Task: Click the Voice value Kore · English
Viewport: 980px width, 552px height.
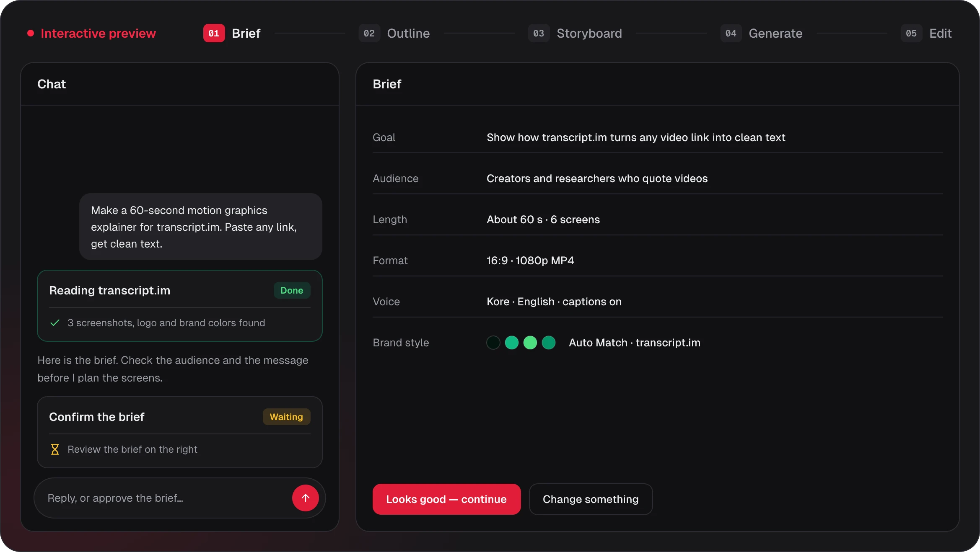Action: point(554,302)
